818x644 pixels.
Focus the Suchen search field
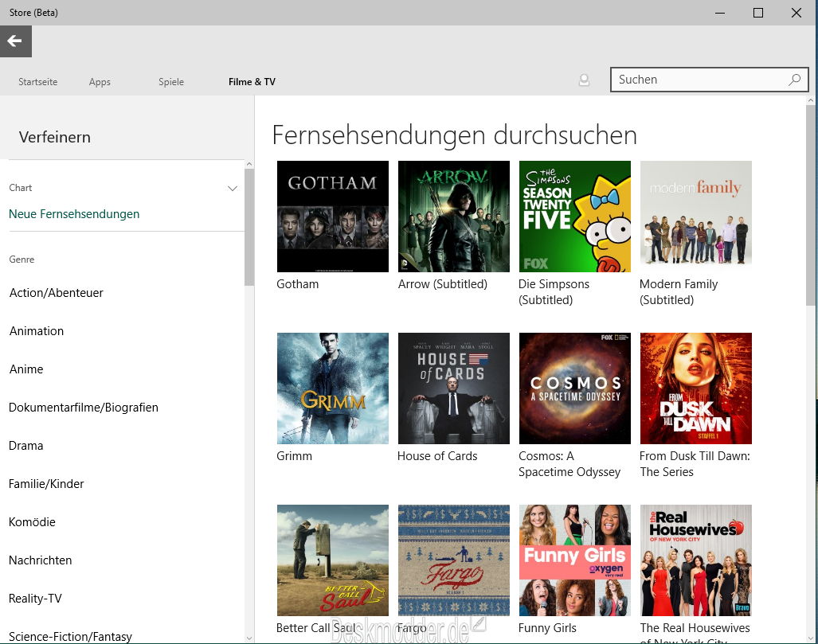pos(710,80)
